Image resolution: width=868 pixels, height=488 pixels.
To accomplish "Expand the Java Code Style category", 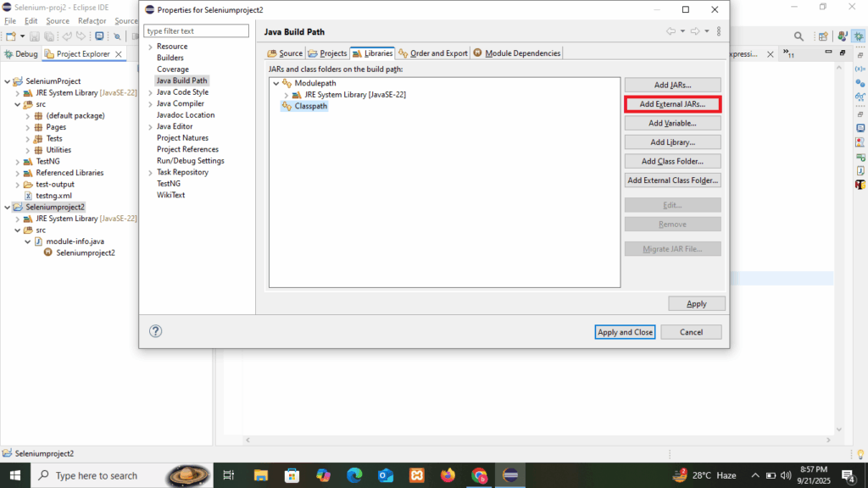I will point(150,92).
